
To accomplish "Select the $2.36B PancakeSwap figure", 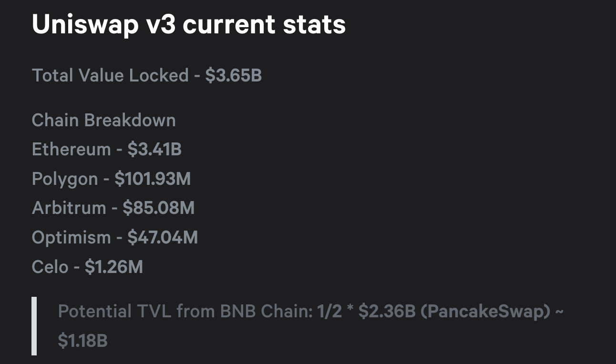I will point(388,312).
